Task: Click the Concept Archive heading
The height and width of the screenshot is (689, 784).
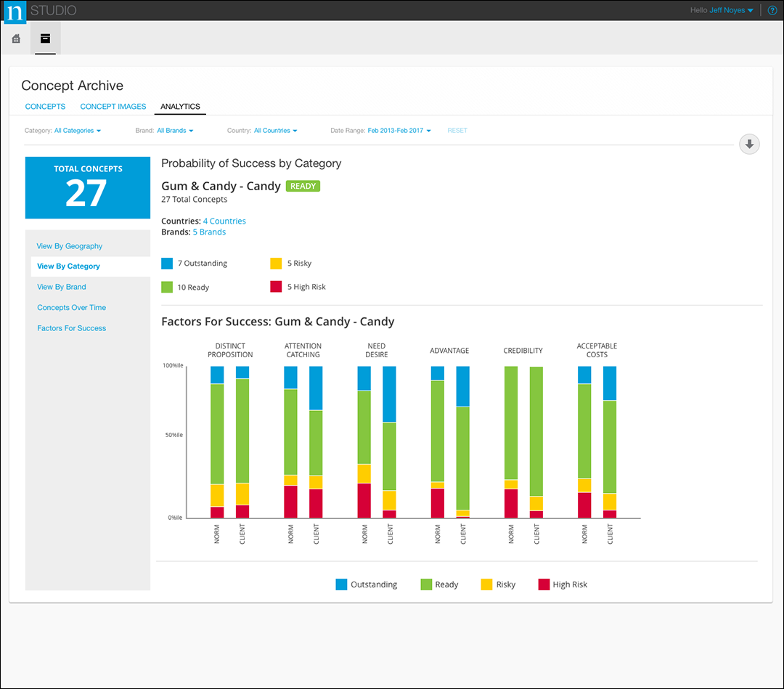Action: click(x=72, y=86)
